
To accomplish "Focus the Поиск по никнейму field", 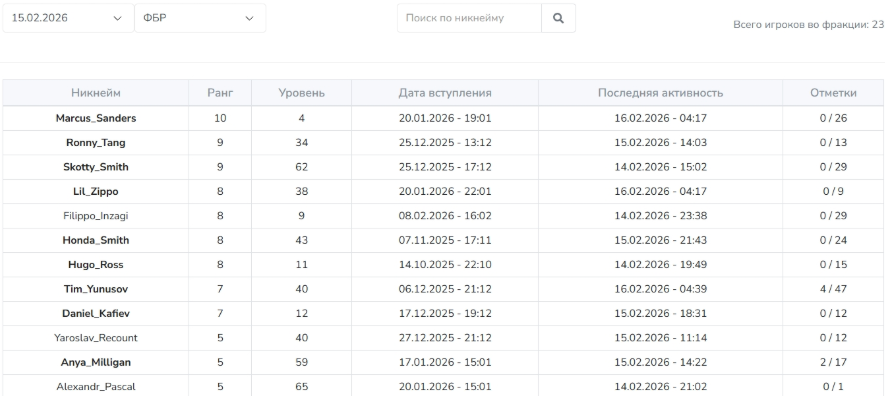I will (469, 18).
